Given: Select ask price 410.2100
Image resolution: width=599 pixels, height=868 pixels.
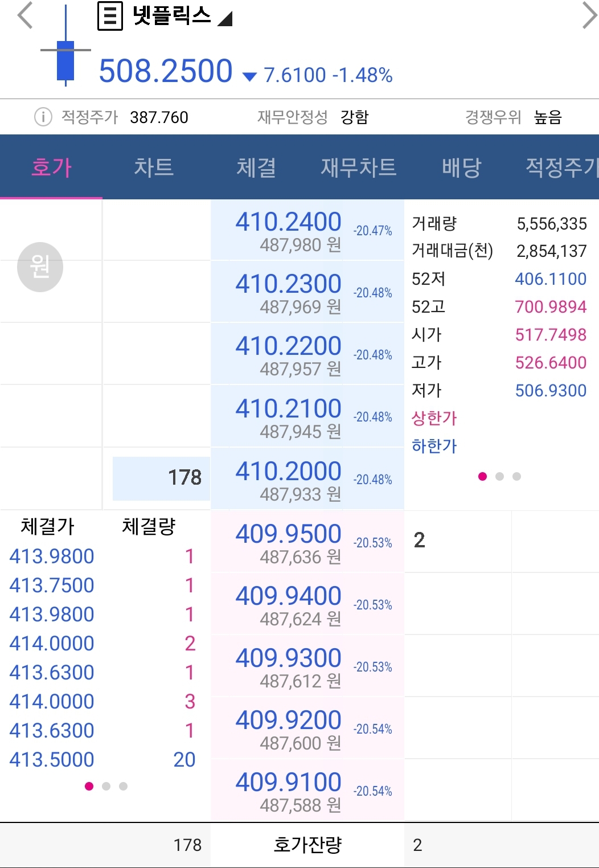Looking at the screenshot, I should (x=307, y=416).
